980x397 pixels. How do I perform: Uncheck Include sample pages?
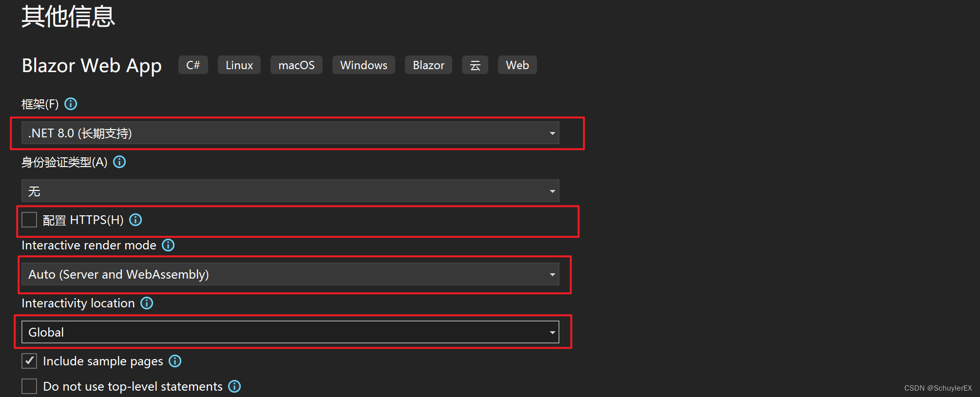click(29, 361)
